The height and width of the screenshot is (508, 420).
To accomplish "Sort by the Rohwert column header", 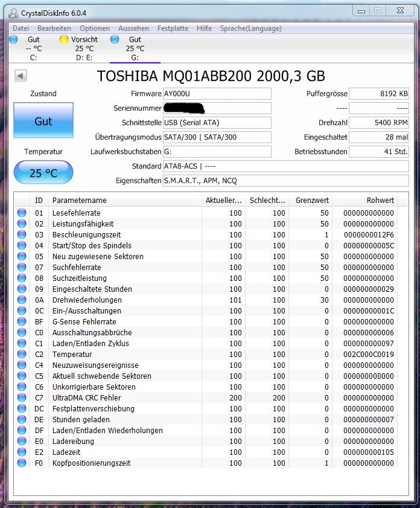I will (365, 200).
